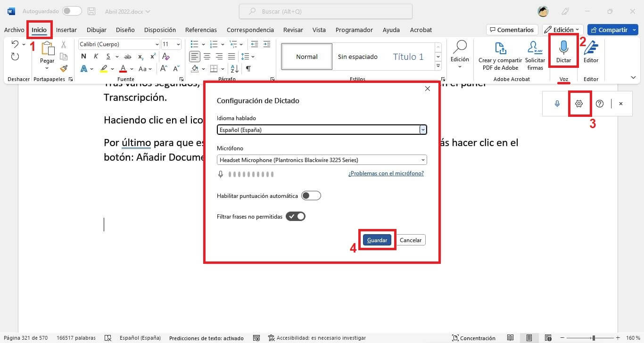644x343 pixels.
Task: Click the Comentarios button
Action: point(512,30)
